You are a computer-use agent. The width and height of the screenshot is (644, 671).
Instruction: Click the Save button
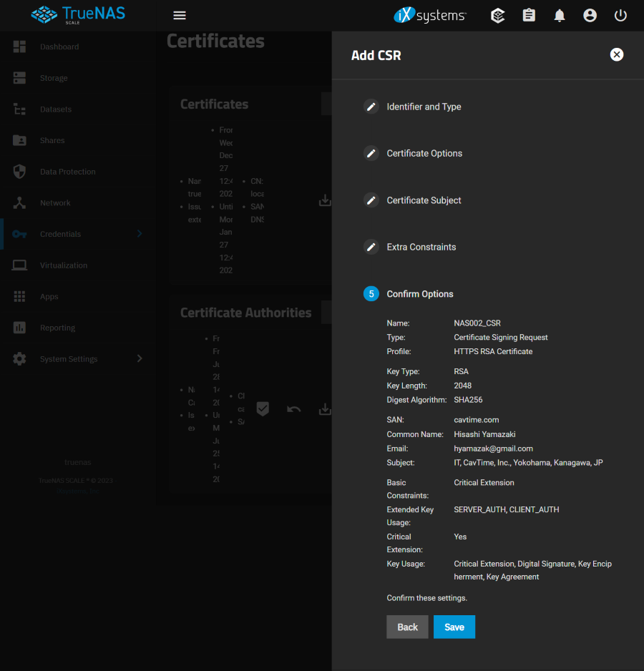(454, 627)
